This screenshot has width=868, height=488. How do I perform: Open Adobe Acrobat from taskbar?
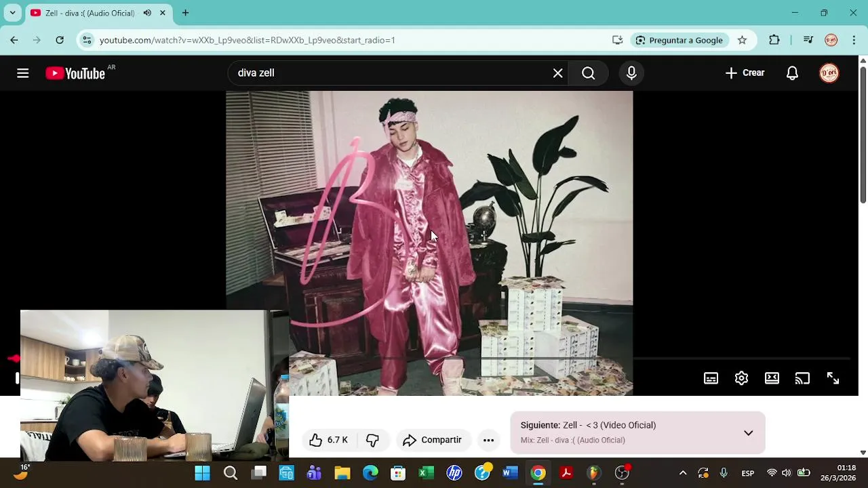pyautogui.click(x=566, y=473)
